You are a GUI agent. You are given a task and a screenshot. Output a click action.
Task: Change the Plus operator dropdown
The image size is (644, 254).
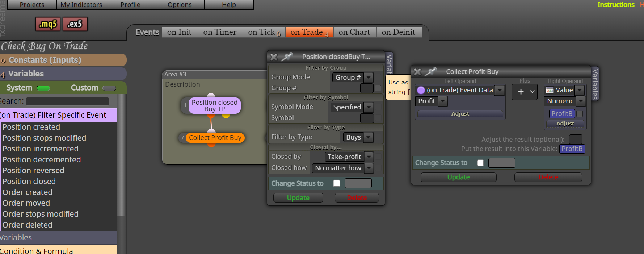click(x=525, y=92)
